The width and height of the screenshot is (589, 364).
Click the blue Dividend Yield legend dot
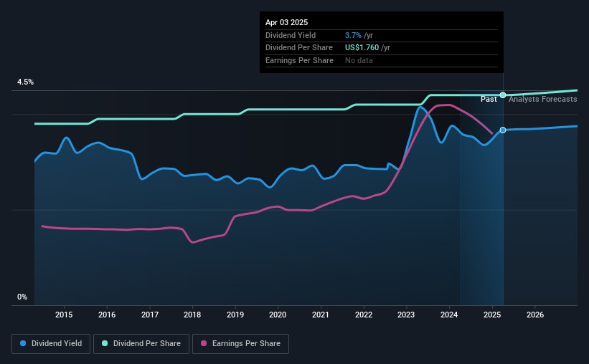(23, 343)
